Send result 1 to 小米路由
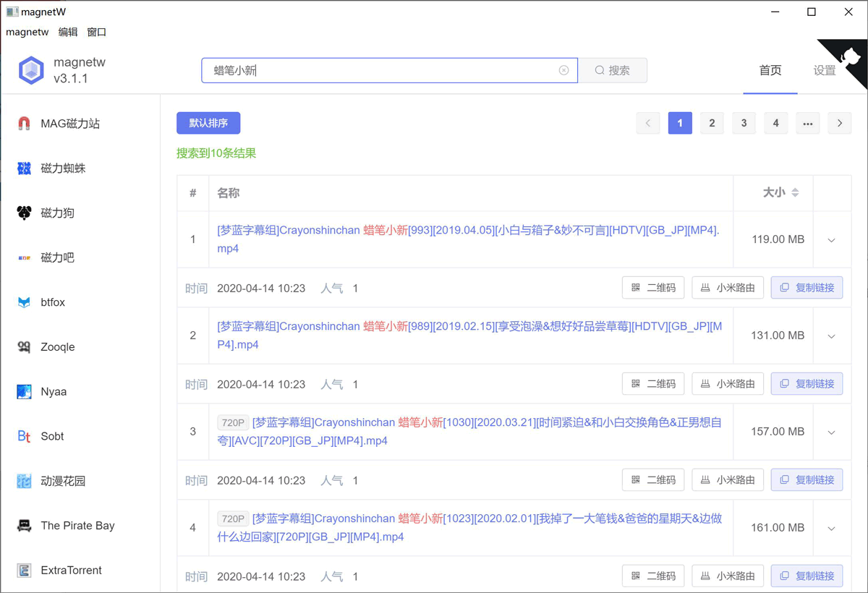Image resolution: width=868 pixels, height=593 pixels. tap(728, 288)
